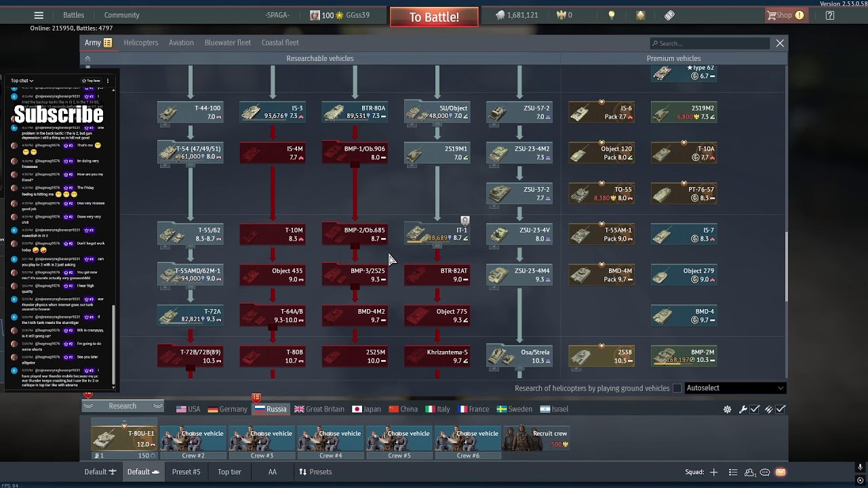
Task: Open slotbar settings gear icon
Action: pos(727,409)
